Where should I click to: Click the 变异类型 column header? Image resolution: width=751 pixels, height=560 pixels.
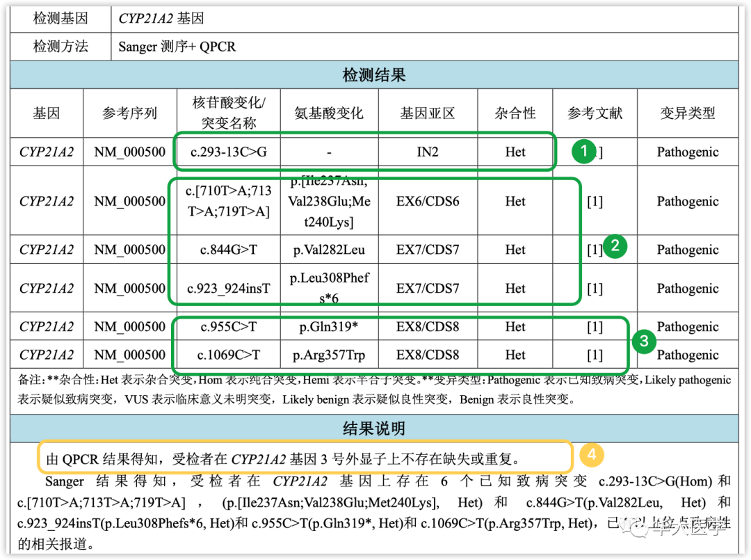[x=688, y=113]
